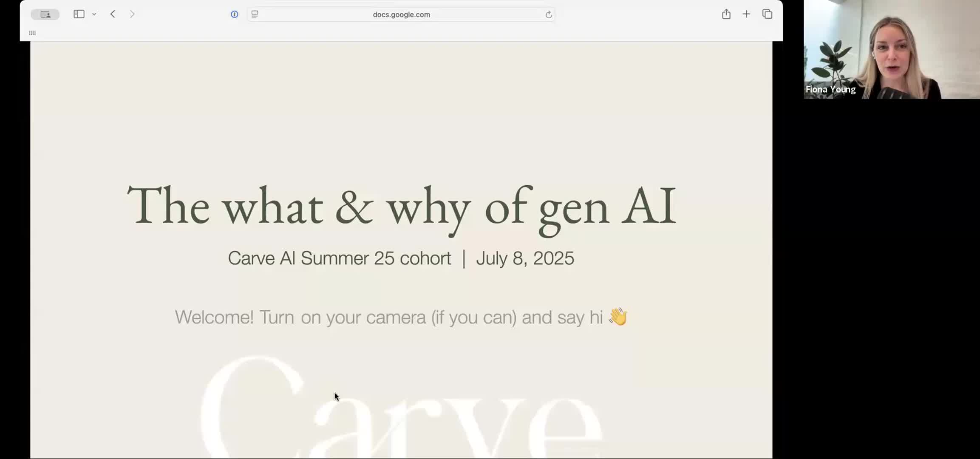Click the Carve AI Summer 25 cohort subtitle
Screen dimensions: 980x459
(339, 258)
